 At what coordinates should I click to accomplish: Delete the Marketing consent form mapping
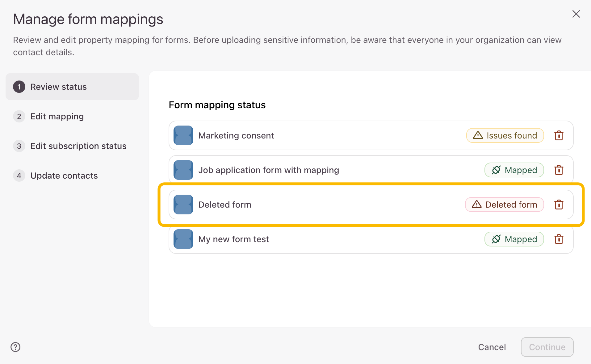pos(559,135)
